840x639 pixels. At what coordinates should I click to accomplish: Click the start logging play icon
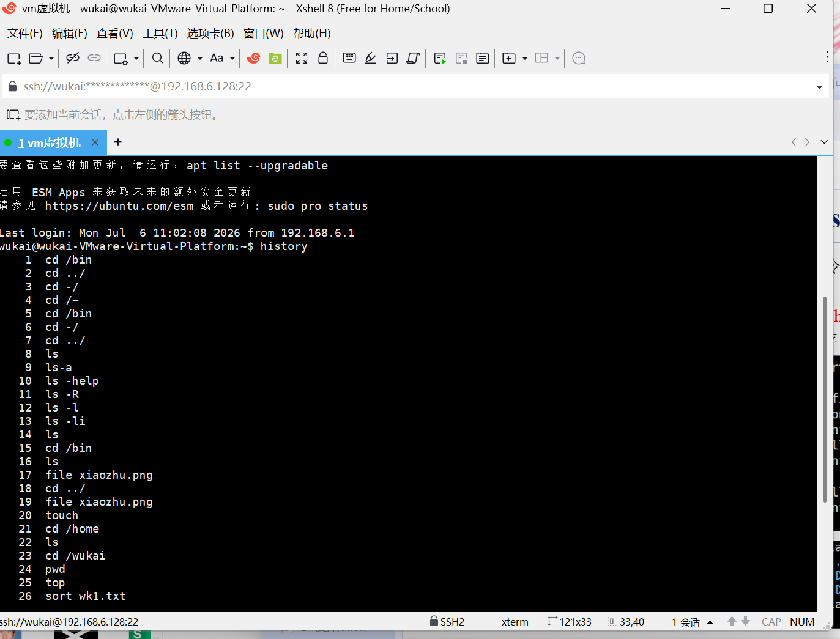(440, 59)
